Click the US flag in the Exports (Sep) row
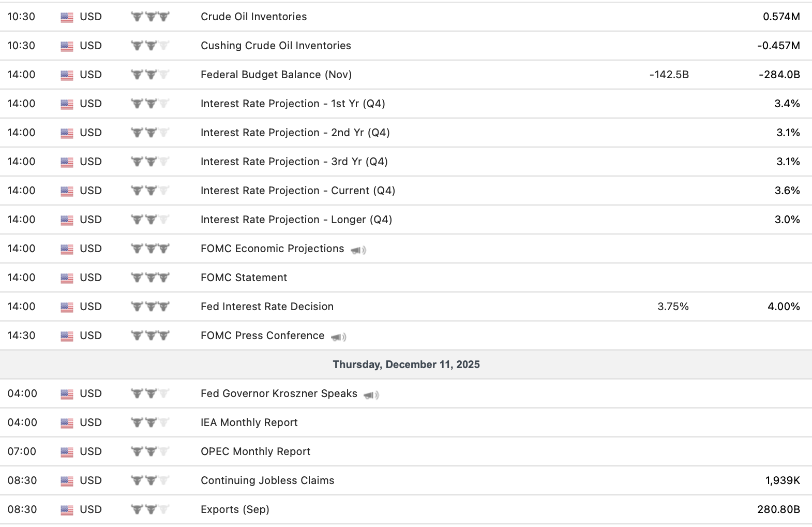The width and height of the screenshot is (812, 527). [67, 510]
